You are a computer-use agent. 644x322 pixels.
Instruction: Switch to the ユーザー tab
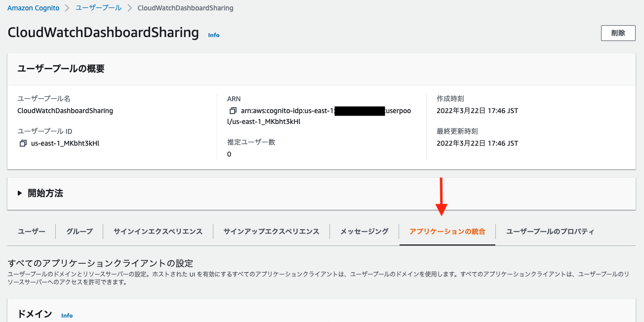(x=32, y=231)
